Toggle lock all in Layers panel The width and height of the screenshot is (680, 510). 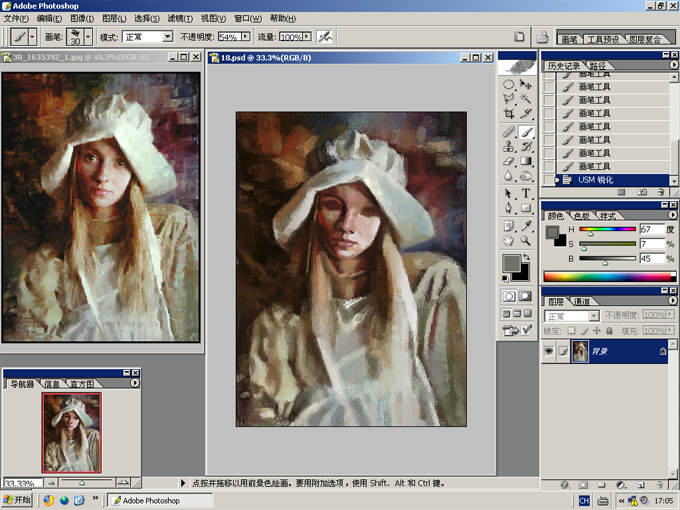[609, 330]
